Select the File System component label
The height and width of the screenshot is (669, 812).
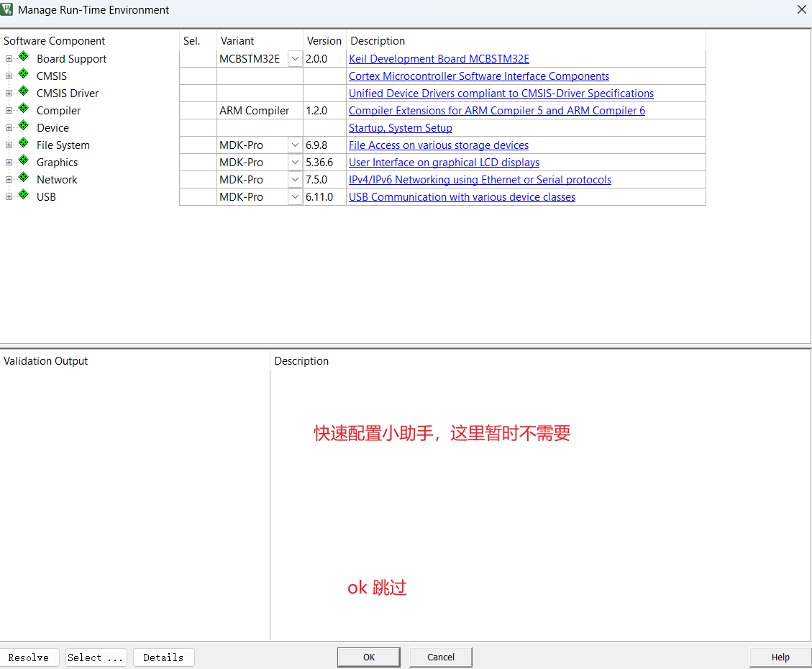[63, 145]
